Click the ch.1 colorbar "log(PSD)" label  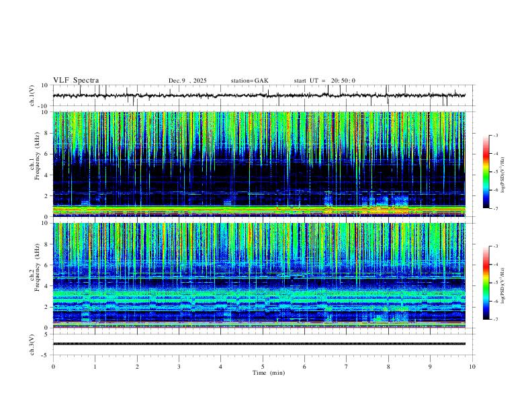(503, 175)
